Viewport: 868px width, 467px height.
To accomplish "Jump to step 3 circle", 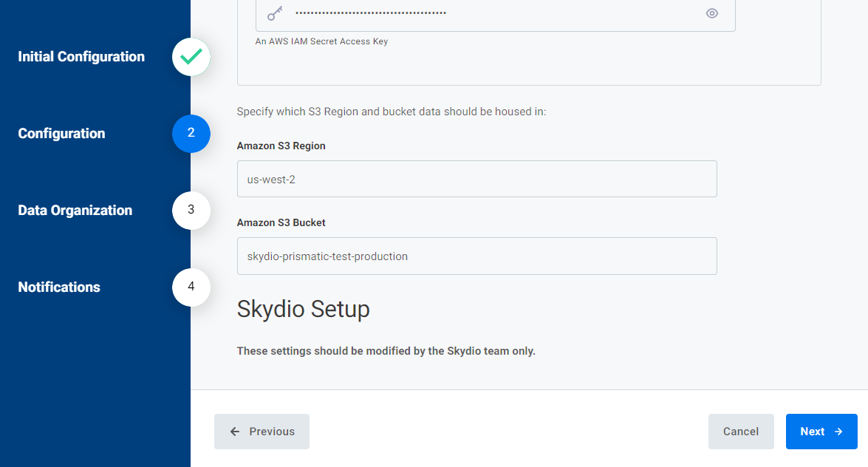I will [191, 211].
